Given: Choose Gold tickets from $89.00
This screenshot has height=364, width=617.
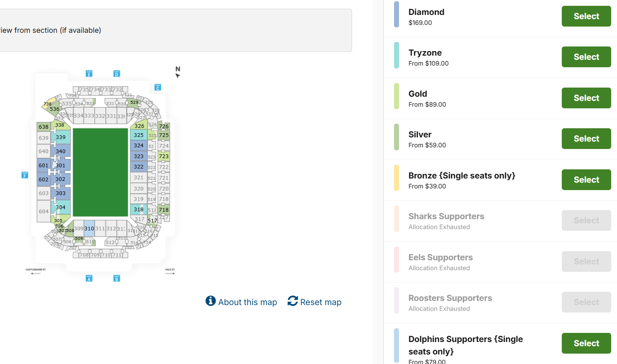Looking at the screenshot, I should pos(586,98).
